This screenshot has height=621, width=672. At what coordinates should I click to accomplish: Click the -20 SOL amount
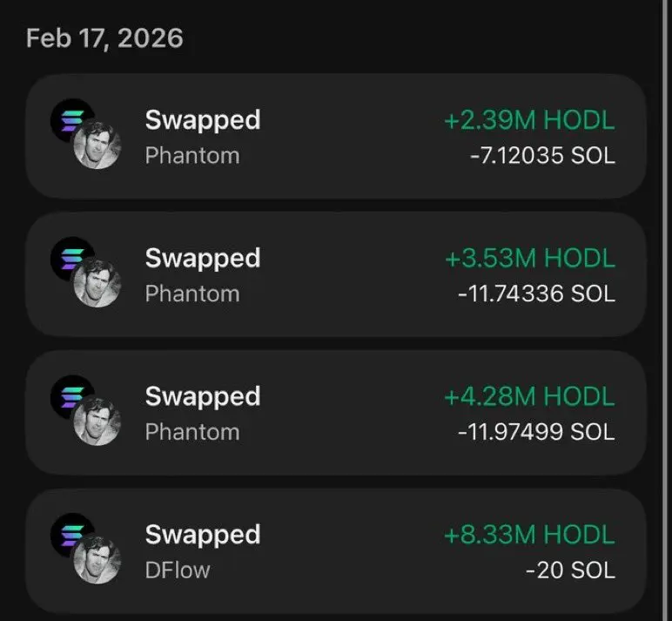[570, 570]
